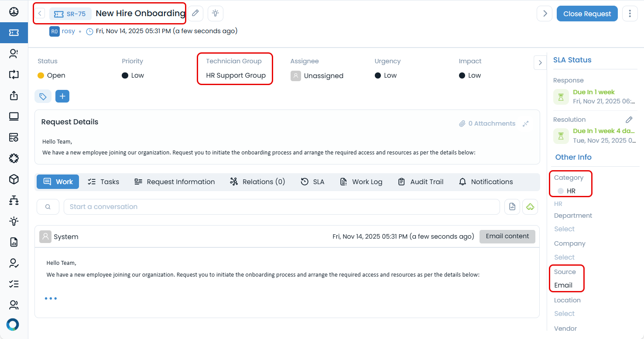
Task: Open the lightbulb knowledge icon in the sidebar
Action: tap(14, 221)
